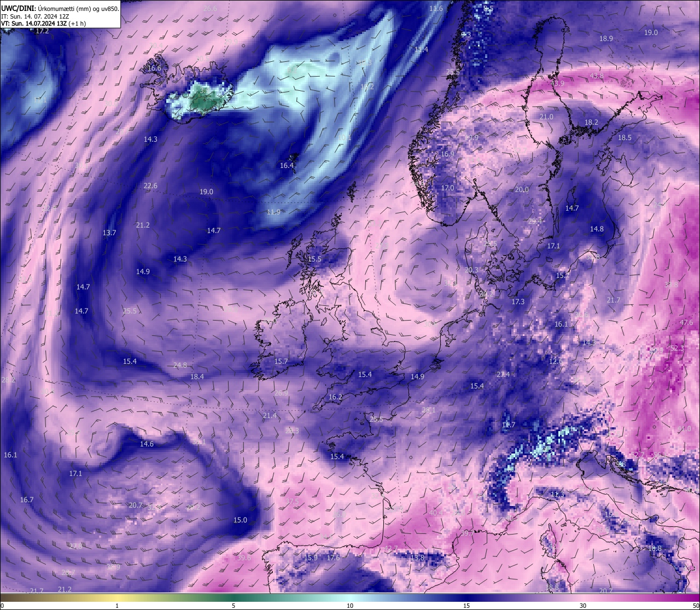The width and height of the screenshot is (700, 610).
Task: Click the 16.2 value near Cornwall
Action: [x=335, y=397]
